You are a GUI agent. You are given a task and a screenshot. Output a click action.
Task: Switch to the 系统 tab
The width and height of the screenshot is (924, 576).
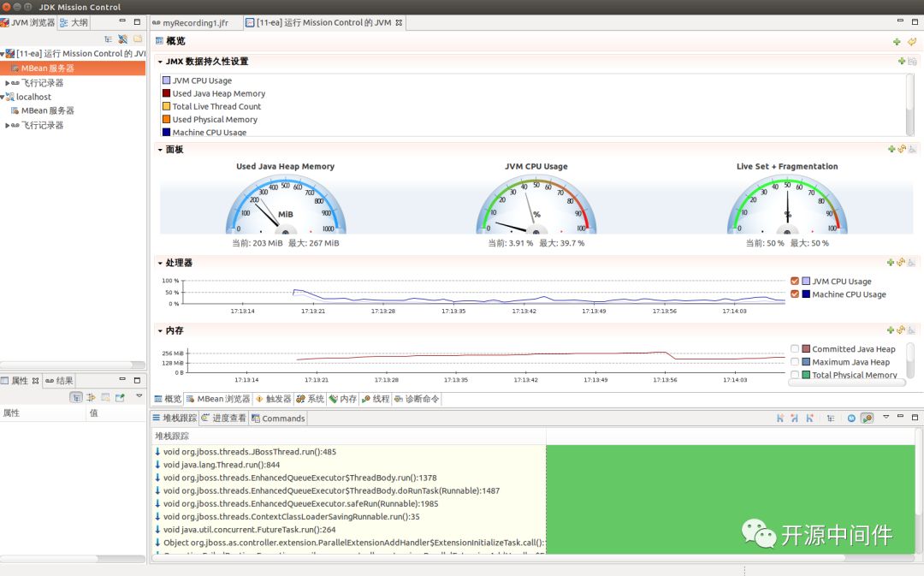(x=310, y=399)
